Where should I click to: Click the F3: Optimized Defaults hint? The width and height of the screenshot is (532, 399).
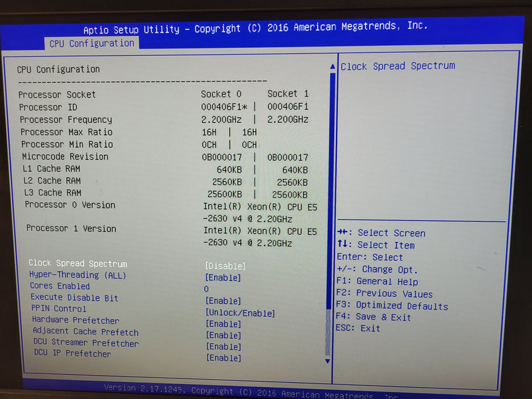point(392,306)
